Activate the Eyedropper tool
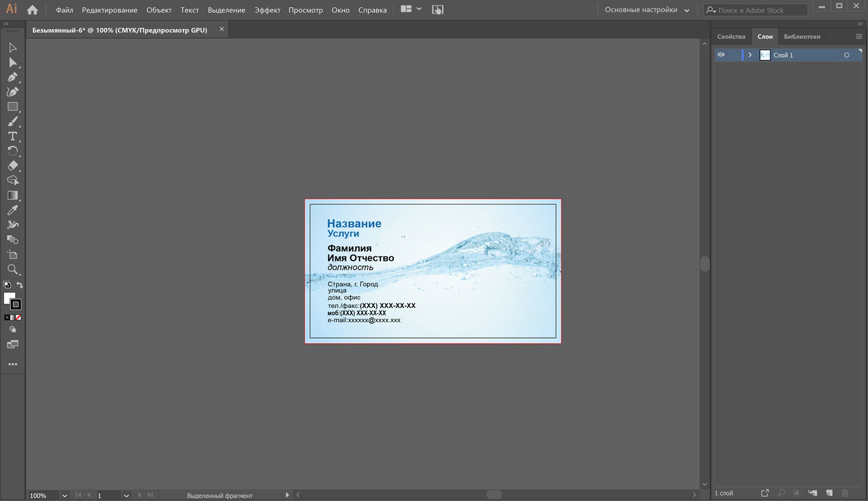Viewport: 868px width, 501px height. (12, 210)
